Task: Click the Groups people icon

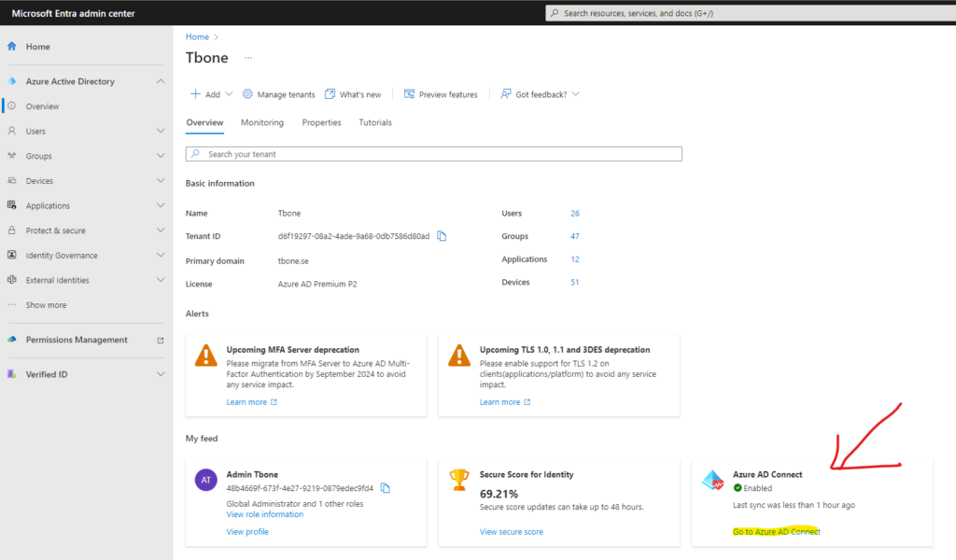Action: point(11,156)
